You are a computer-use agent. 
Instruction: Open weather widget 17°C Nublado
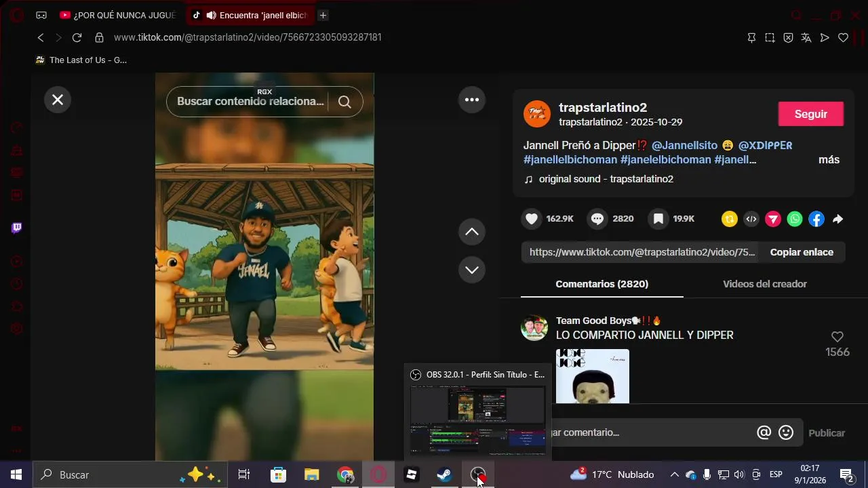point(612,475)
